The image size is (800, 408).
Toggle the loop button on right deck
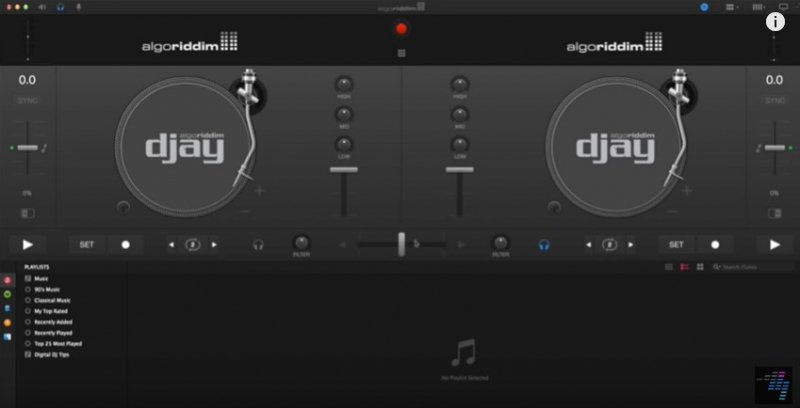(609, 245)
